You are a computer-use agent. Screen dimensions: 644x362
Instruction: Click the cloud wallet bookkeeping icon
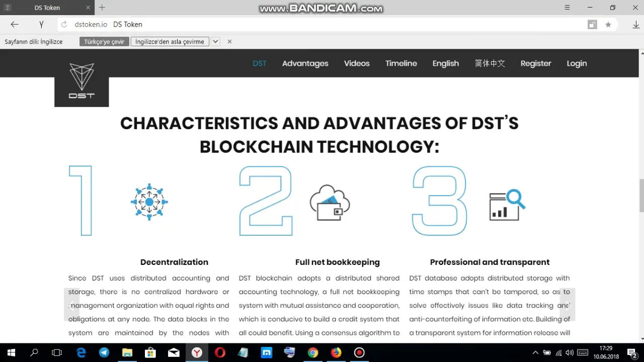330,203
